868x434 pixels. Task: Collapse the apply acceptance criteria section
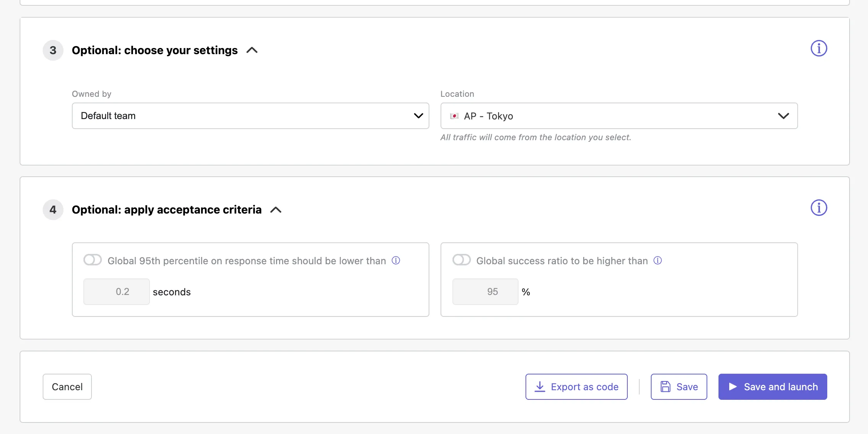[276, 210]
